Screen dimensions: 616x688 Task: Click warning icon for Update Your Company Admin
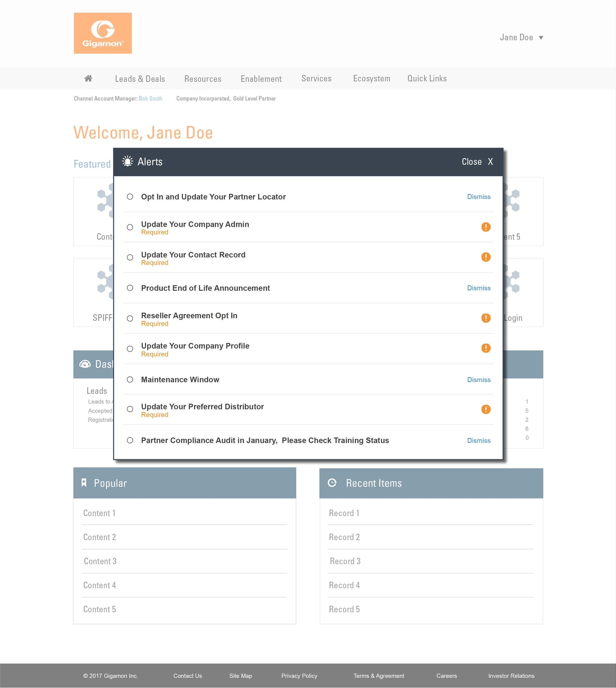pos(486,227)
